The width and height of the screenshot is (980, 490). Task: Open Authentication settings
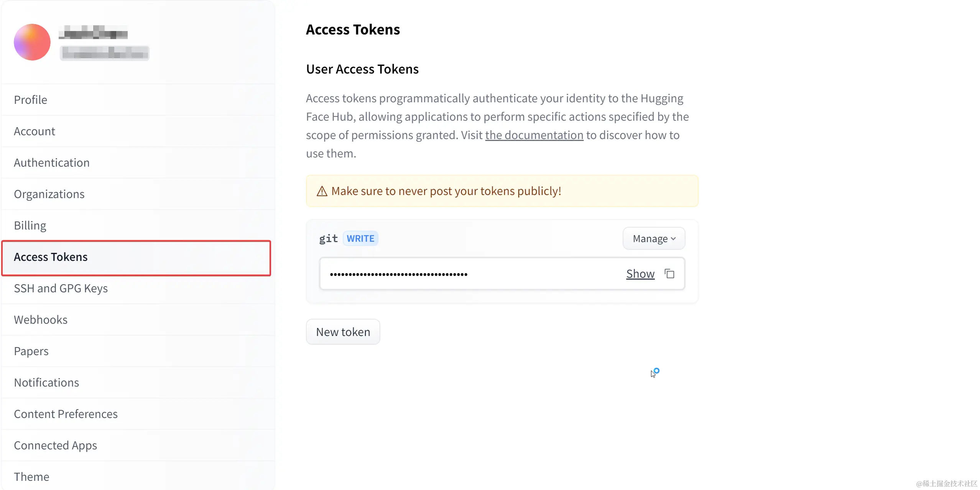point(52,162)
